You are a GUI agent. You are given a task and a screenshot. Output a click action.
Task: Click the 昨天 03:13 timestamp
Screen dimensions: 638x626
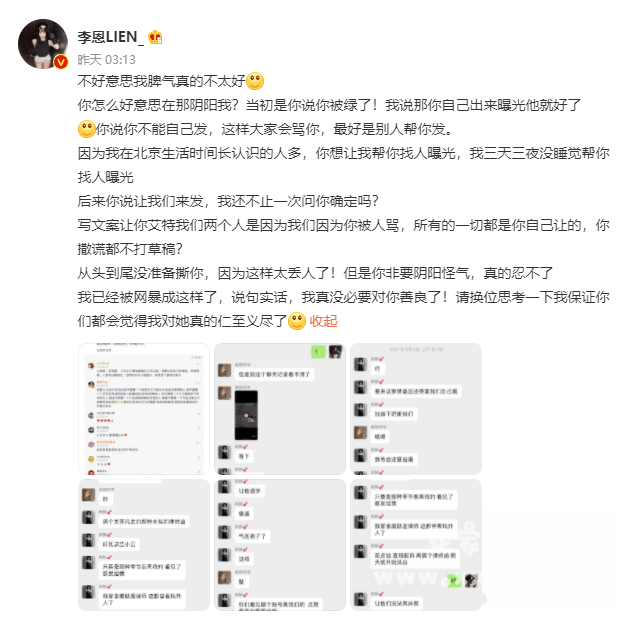point(106,60)
